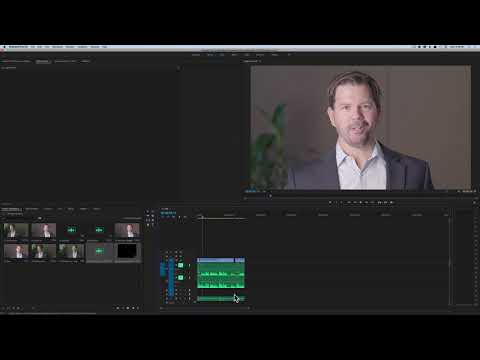Select the second audio waveform item in top row
This screenshot has width=480, height=360.
tap(99, 230)
